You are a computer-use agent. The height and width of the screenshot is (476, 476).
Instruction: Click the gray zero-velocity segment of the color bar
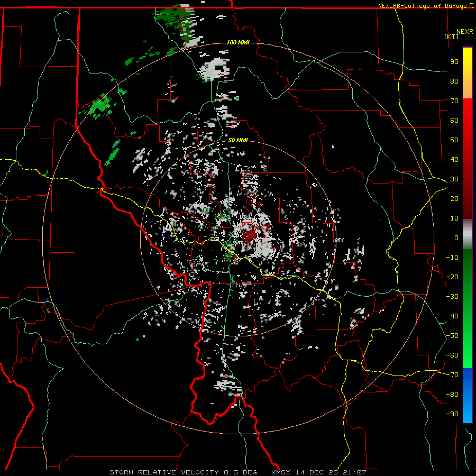click(x=467, y=234)
